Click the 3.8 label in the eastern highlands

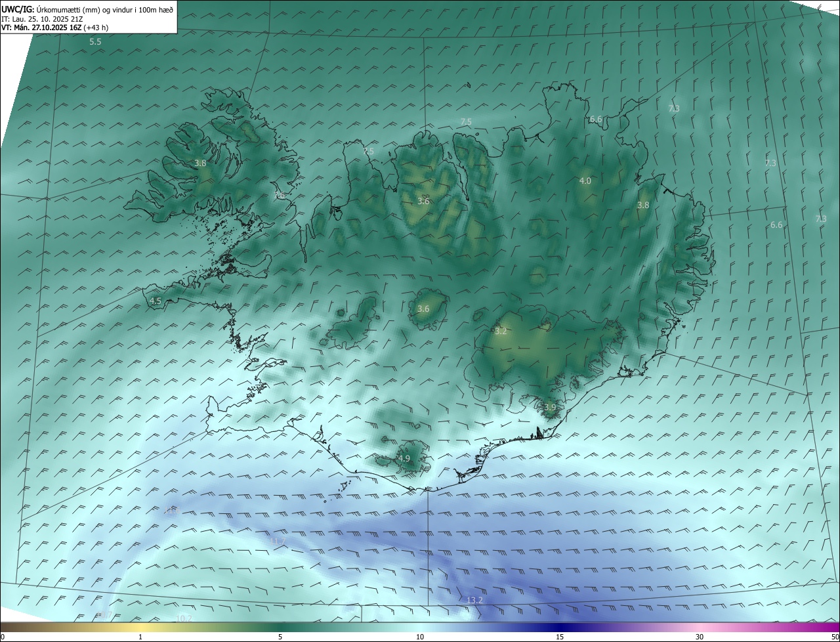point(643,205)
